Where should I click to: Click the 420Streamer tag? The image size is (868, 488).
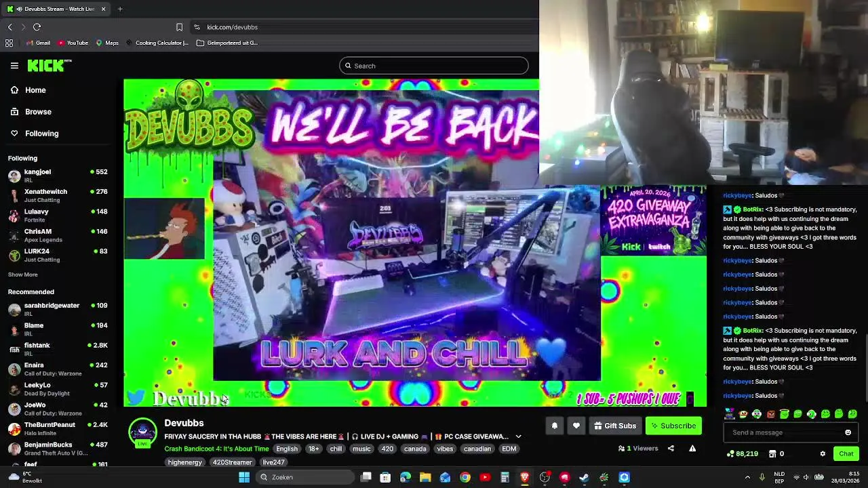232,462
